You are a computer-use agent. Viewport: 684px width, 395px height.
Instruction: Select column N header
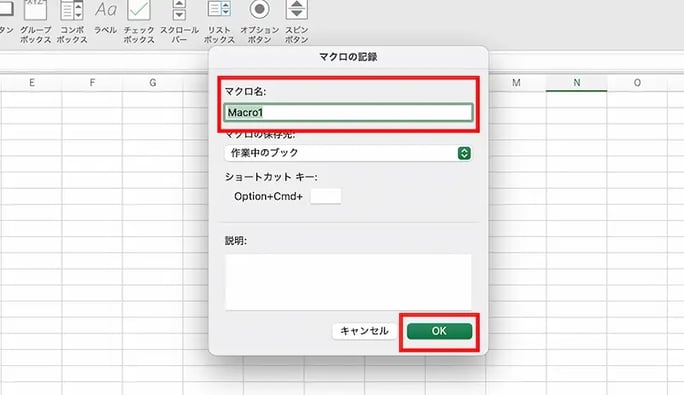(577, 83)
